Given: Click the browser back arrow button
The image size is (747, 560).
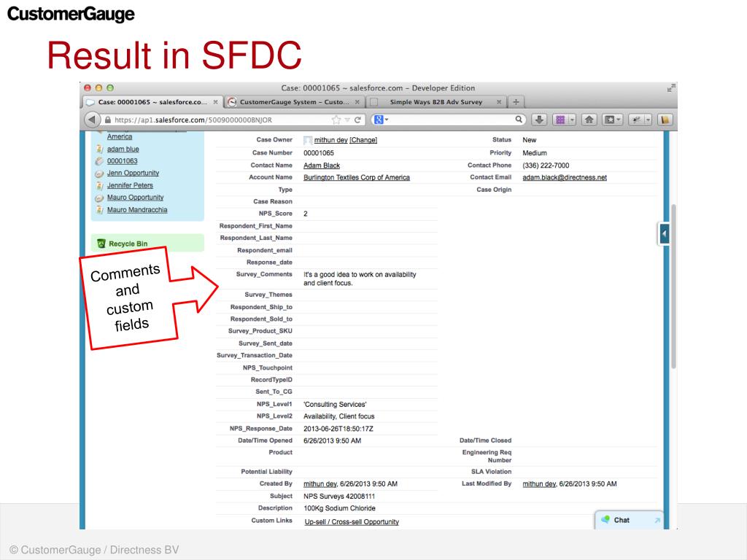Looking at the screenshot, I should coord(92,120).
